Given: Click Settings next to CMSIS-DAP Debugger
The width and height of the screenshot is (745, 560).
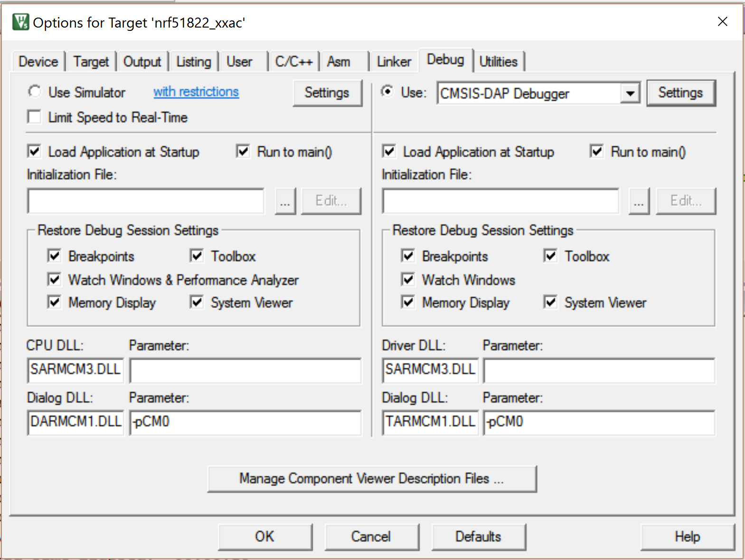Looking at the screenshot, I should (x=680, y=93).
